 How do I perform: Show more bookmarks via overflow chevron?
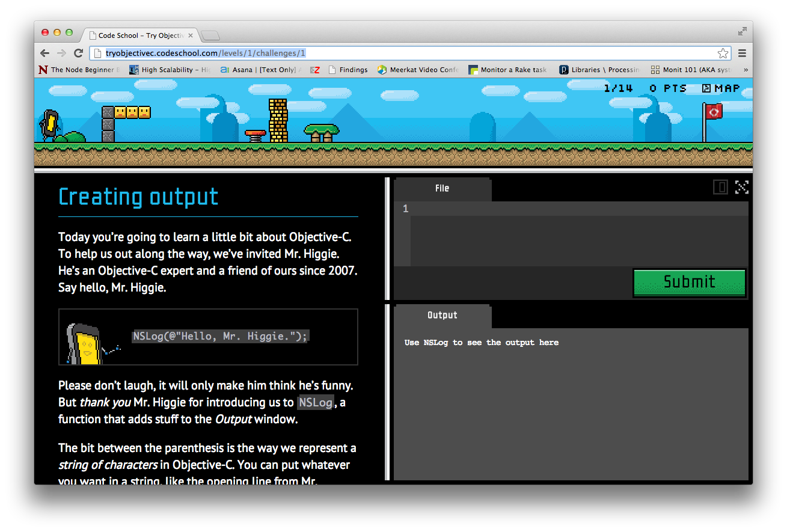point(746,70)
